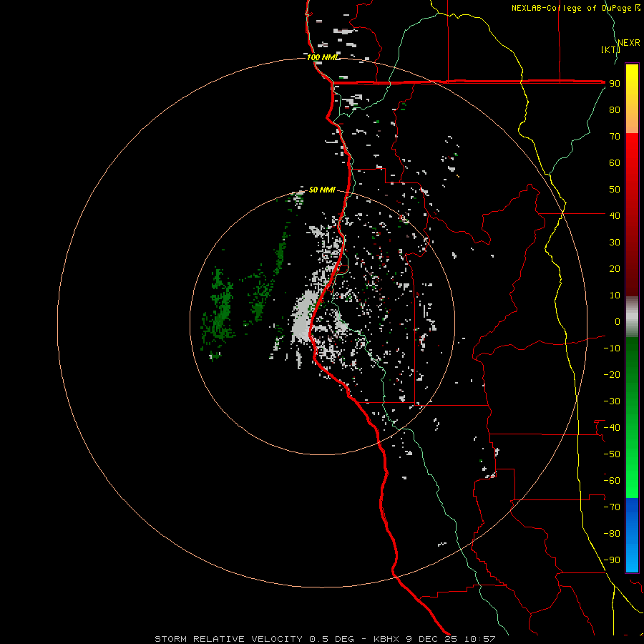644x644 pixels.
Task: Click the -20 value on velocity scale
Action: [612, 374]
